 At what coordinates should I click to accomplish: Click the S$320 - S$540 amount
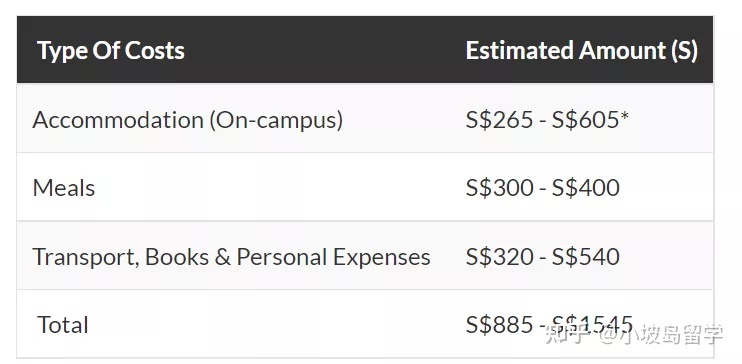click(543, 257)
